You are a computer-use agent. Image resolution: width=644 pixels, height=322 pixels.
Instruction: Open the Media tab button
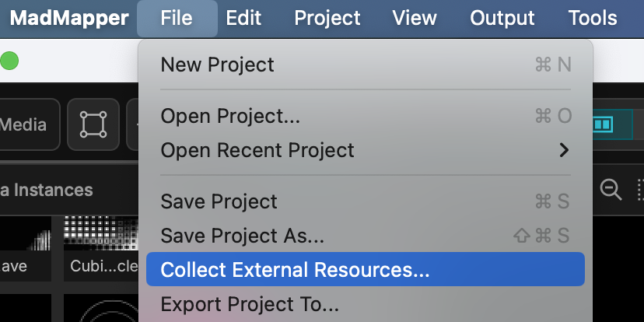point(25,124)
